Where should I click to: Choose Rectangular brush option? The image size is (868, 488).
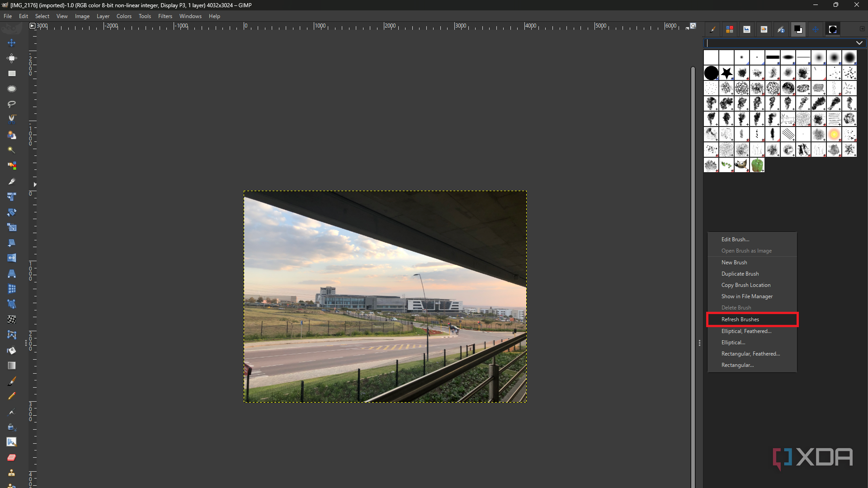(x=752, y=365)
